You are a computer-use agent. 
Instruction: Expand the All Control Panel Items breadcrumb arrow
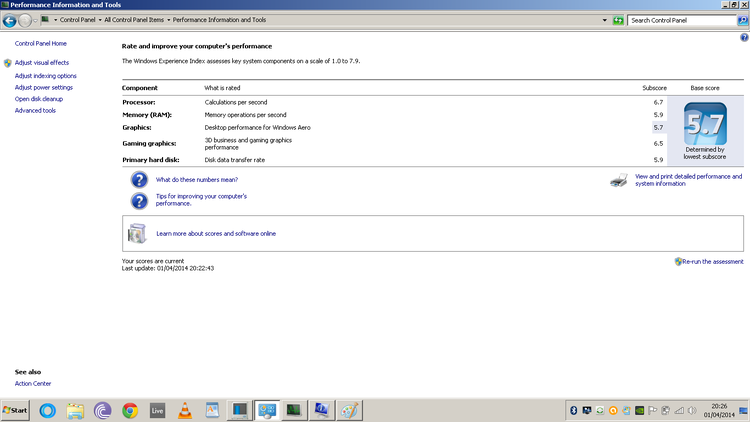click(168, 20)
